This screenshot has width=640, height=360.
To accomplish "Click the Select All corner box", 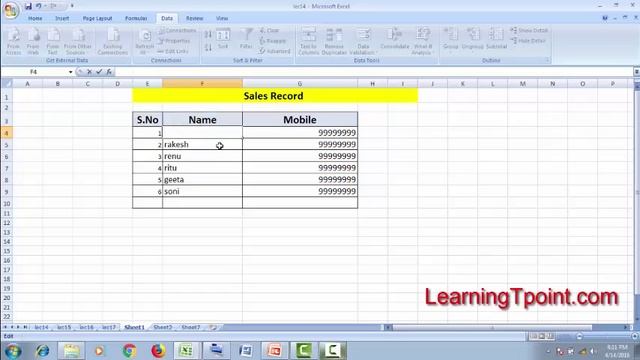I will pyautogui.click(x=7, y=84).
